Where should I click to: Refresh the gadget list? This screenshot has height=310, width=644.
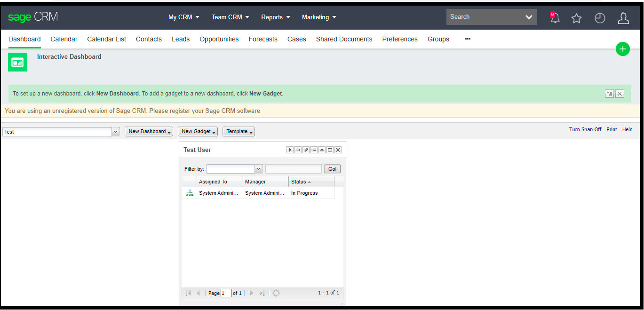[276, 293]
